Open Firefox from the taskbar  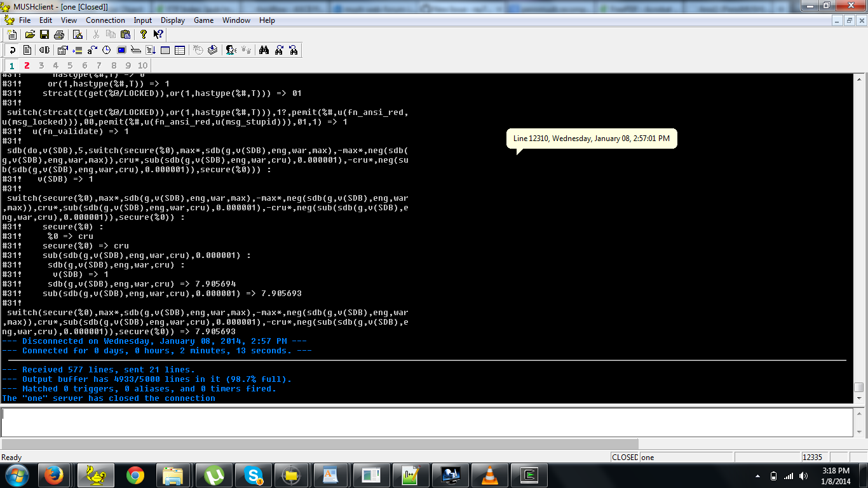point(53,475)
